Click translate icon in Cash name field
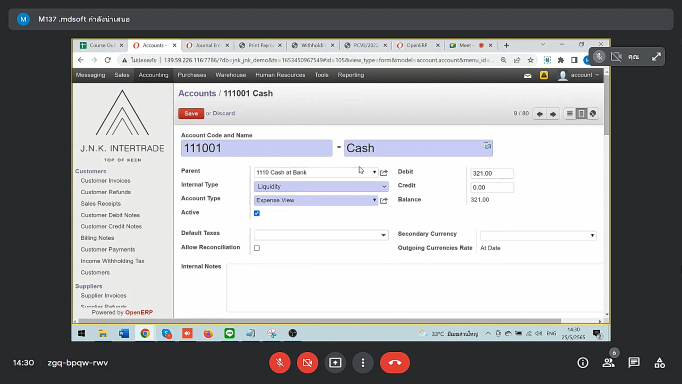The width and height of the screenshot is (682, 384). coord(487,146)
